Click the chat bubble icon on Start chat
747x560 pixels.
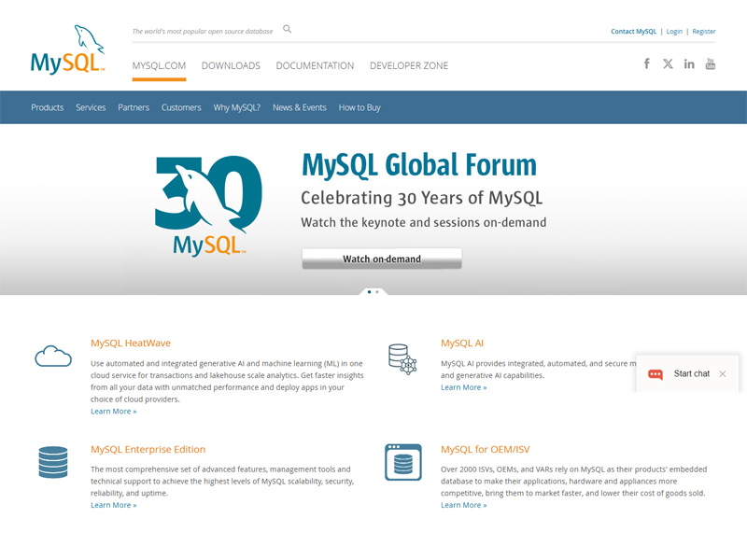click(655, 373)
